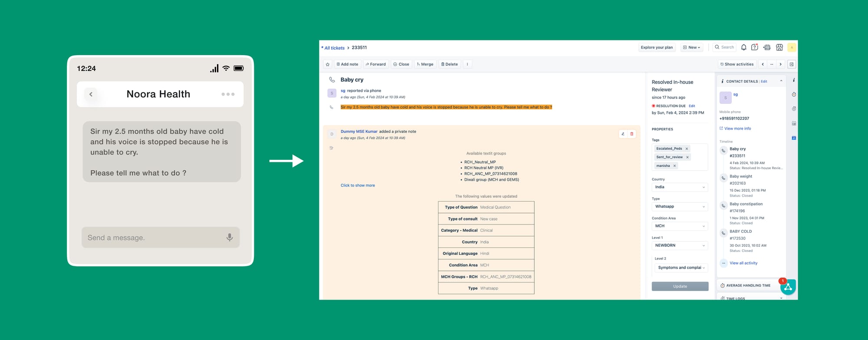
Task: Edit the private note with pencil icon
Action: [623, 134]
